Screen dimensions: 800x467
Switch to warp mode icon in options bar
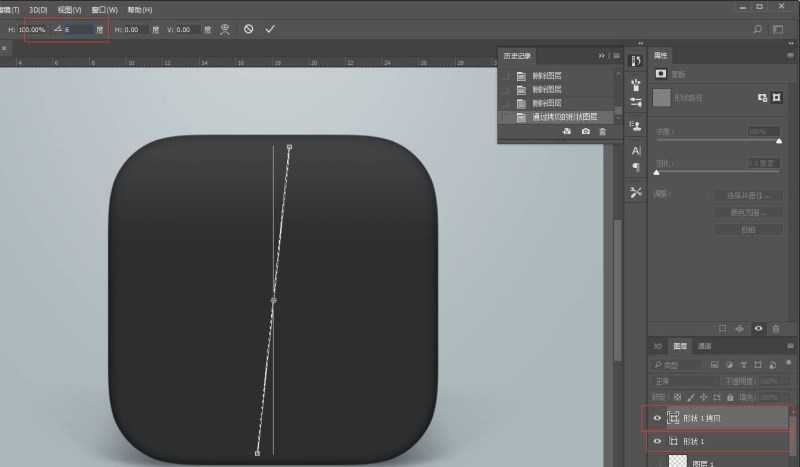pos(226,30)
